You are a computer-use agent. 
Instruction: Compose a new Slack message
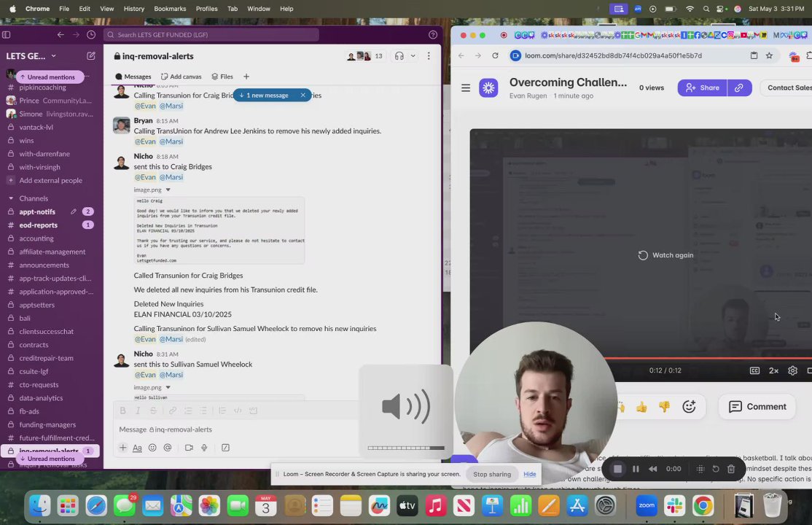coord(91,56)
